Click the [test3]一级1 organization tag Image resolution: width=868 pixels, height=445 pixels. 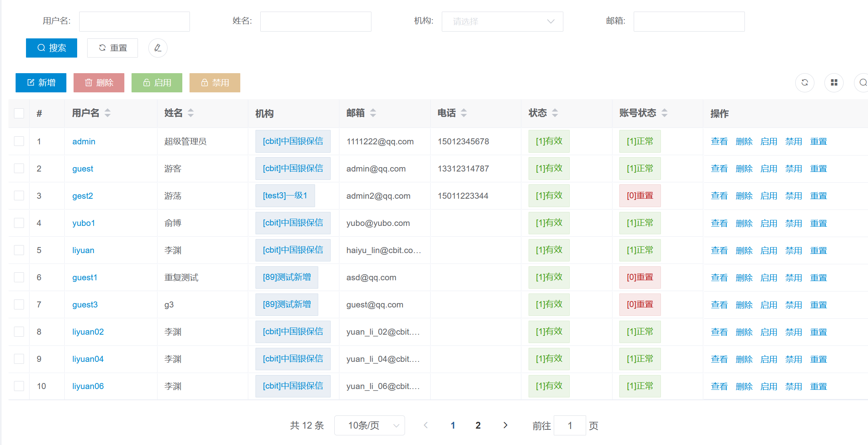click(285, 196)
